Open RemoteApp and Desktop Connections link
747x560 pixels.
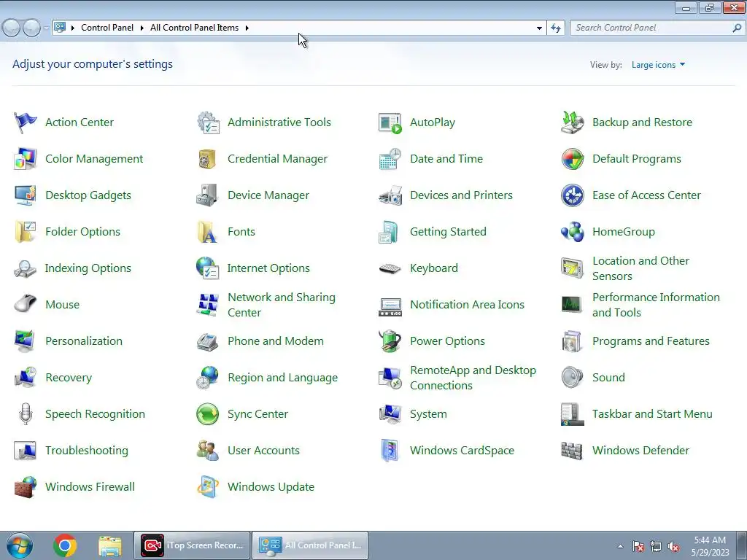(473, 378)
